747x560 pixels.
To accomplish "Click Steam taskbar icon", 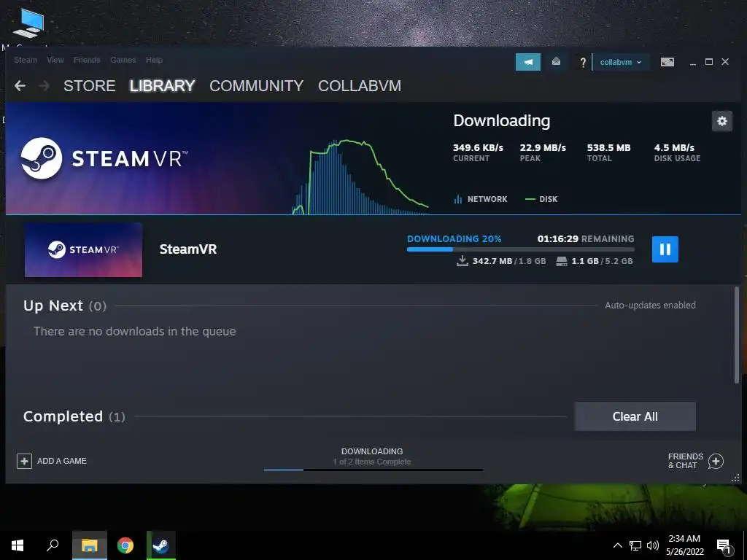I will click(161, 545).
